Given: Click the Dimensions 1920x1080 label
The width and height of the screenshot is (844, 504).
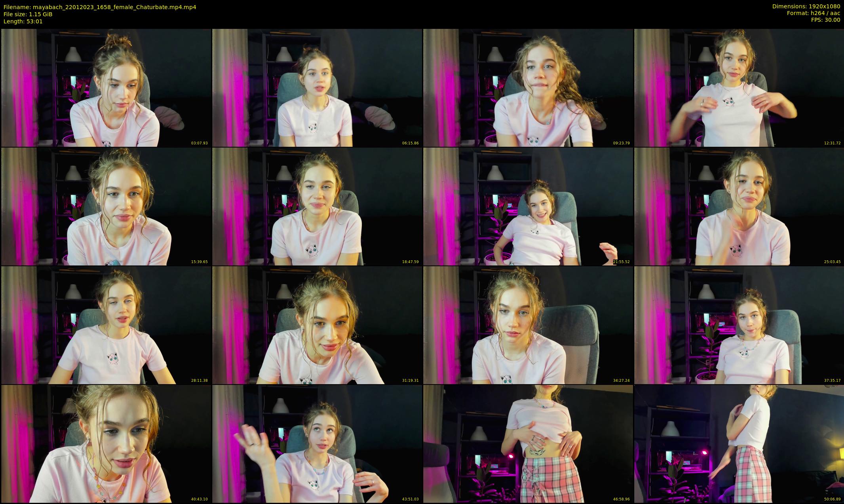Looking at the screenshot, I should (806, 6).
